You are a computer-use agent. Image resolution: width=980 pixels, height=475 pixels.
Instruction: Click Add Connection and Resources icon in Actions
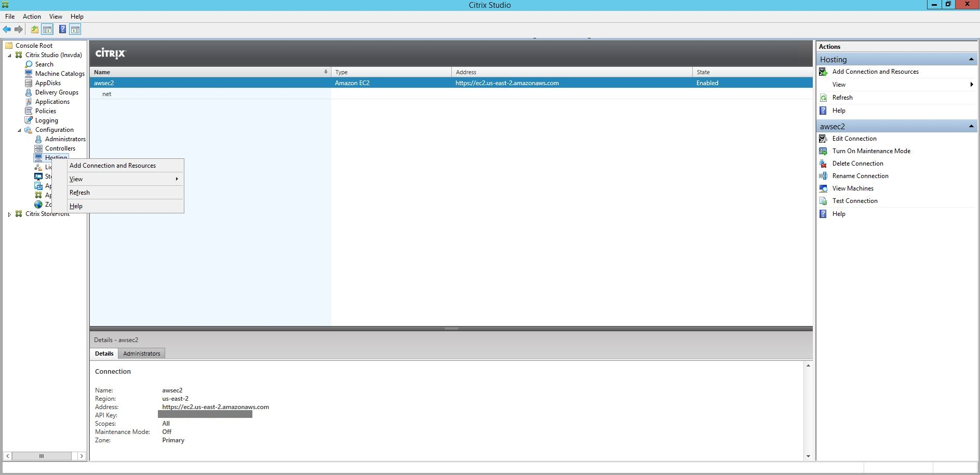[823, 72]
